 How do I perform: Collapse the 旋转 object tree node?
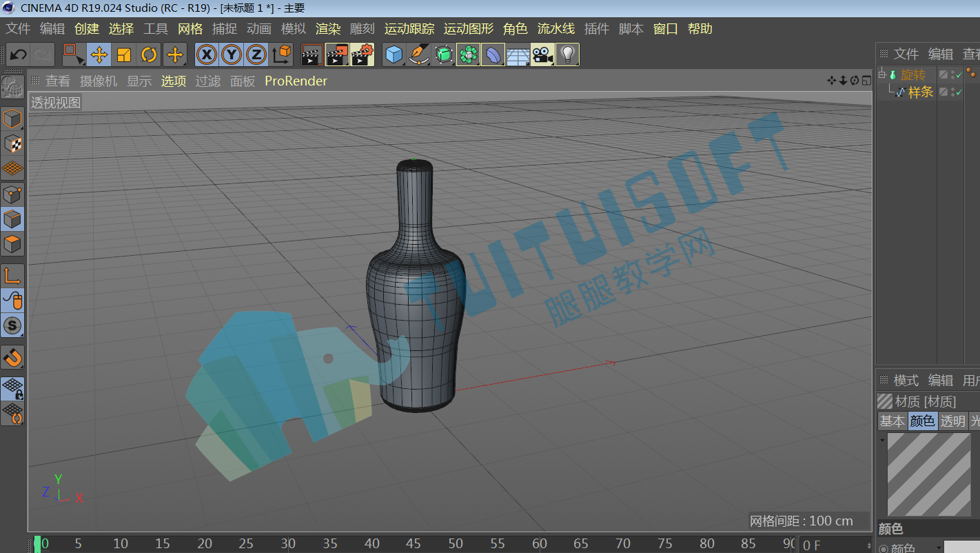[881, 74]
